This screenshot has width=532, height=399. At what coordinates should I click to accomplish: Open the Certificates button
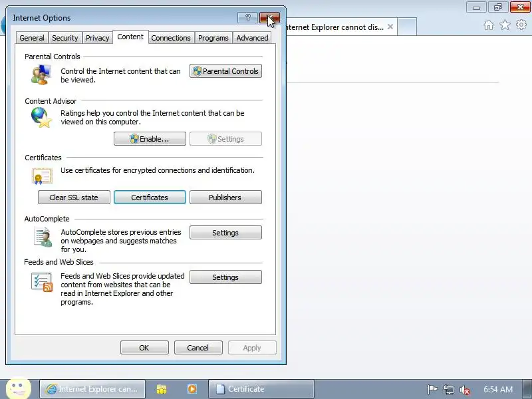[150, 197]
